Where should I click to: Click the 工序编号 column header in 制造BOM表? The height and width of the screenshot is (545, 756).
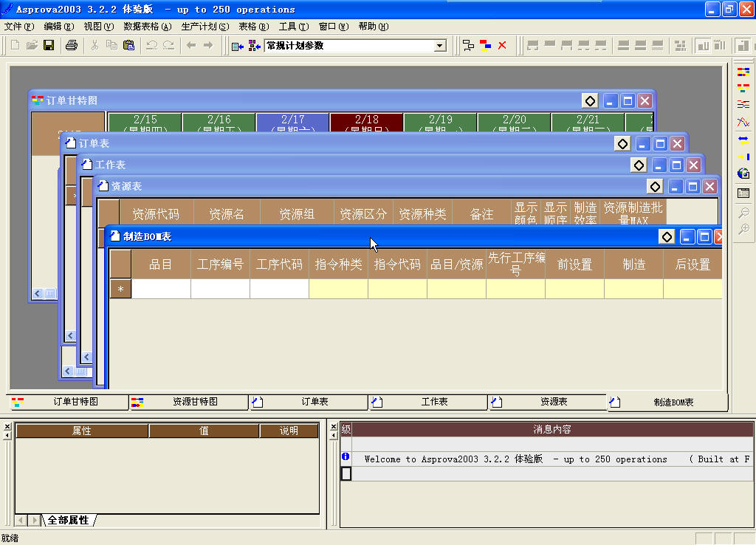(220, 264)
